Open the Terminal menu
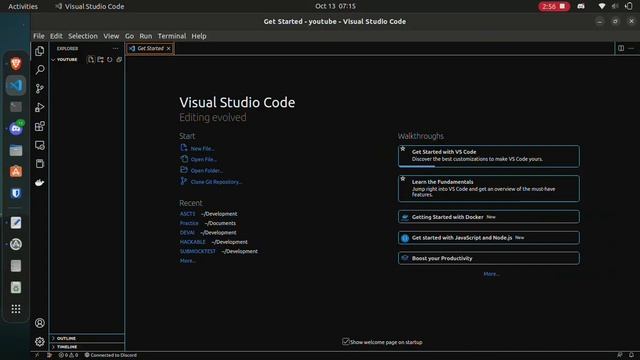Viewport: 640px width, 360px height. (172, 36)
